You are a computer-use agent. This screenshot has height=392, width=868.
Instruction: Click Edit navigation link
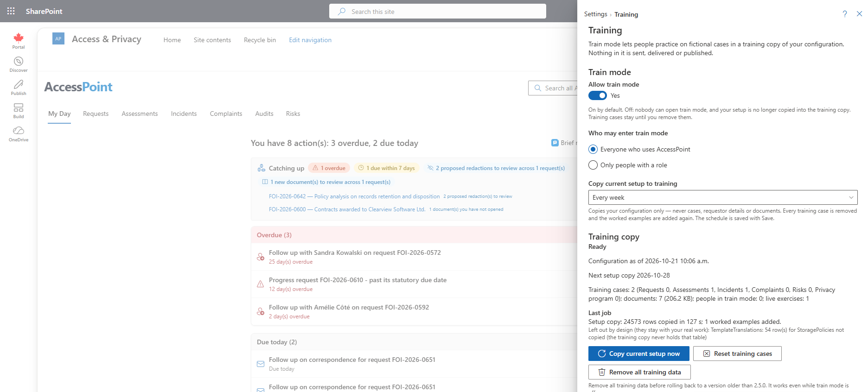coord(310,40)
